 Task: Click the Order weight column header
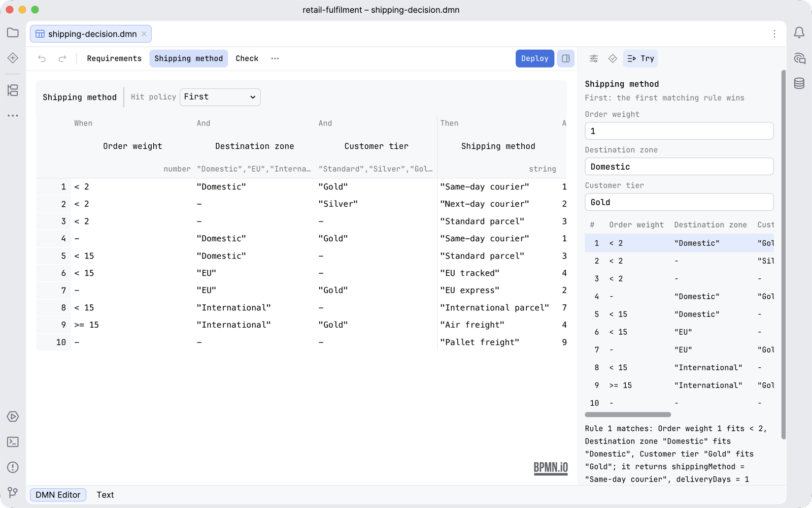(x=132, y=146)
